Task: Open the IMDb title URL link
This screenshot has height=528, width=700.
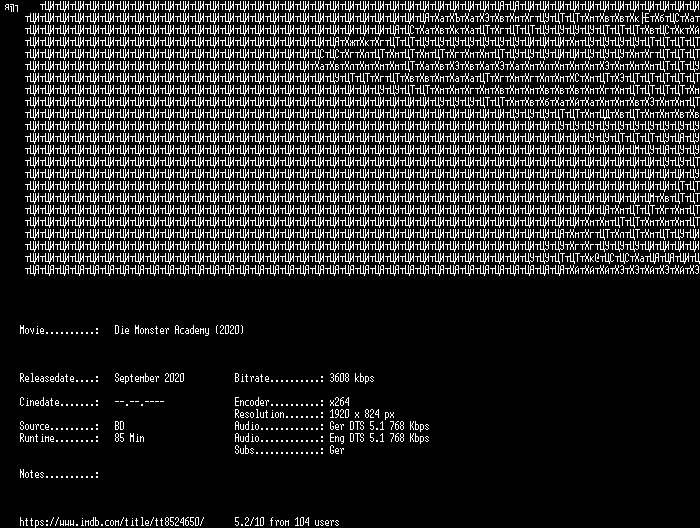Action: point(112,522)
